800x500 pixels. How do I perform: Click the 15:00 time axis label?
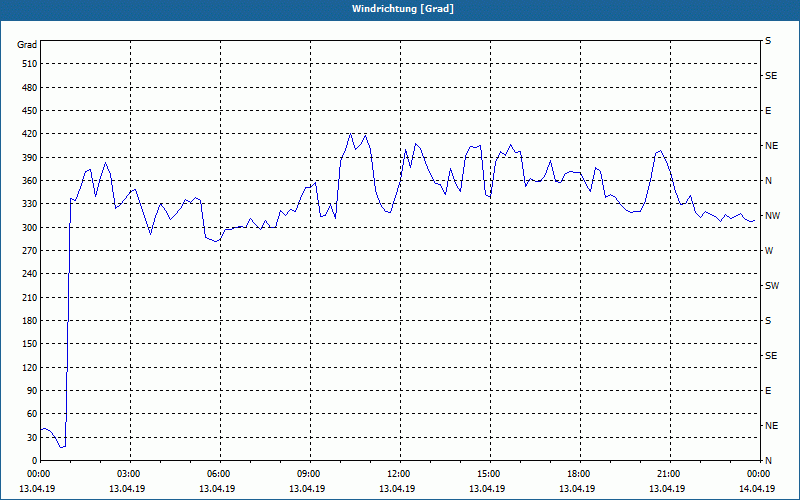click(x=487, y=474)
